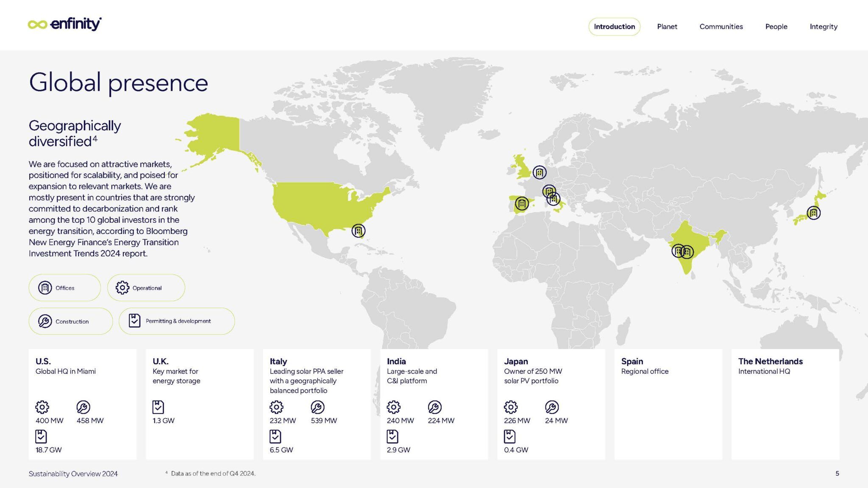Screen dimensions: 868x488
Task: Click the Italy construction wrench icon
Action: coord(317,407)
